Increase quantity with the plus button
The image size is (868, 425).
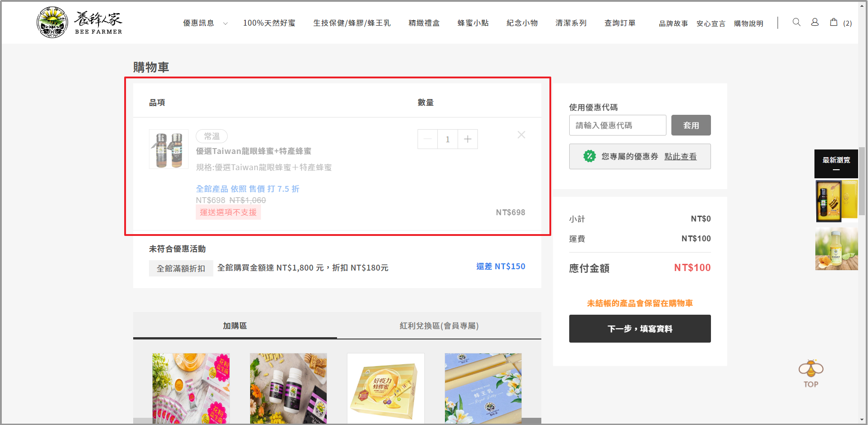[468, 139]
